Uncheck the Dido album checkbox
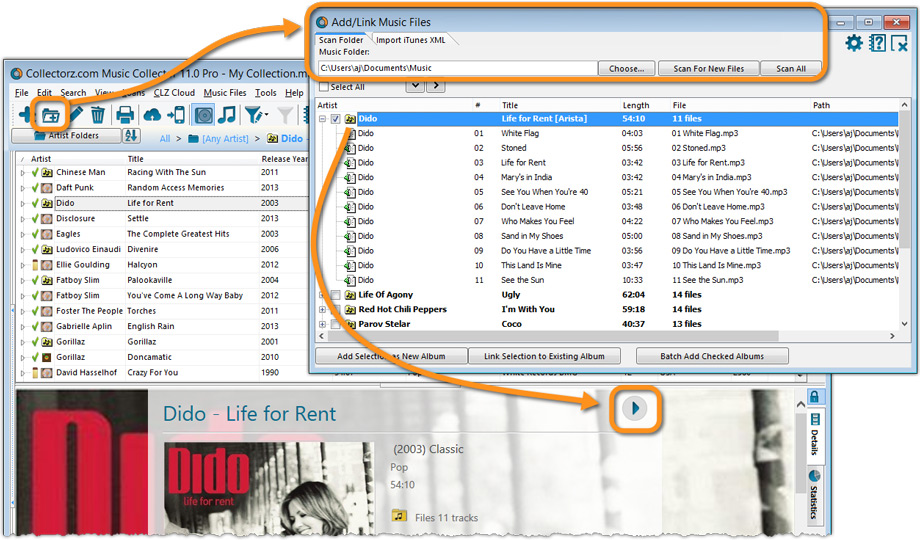Viewport: 920px width, 540px height. 336,119
